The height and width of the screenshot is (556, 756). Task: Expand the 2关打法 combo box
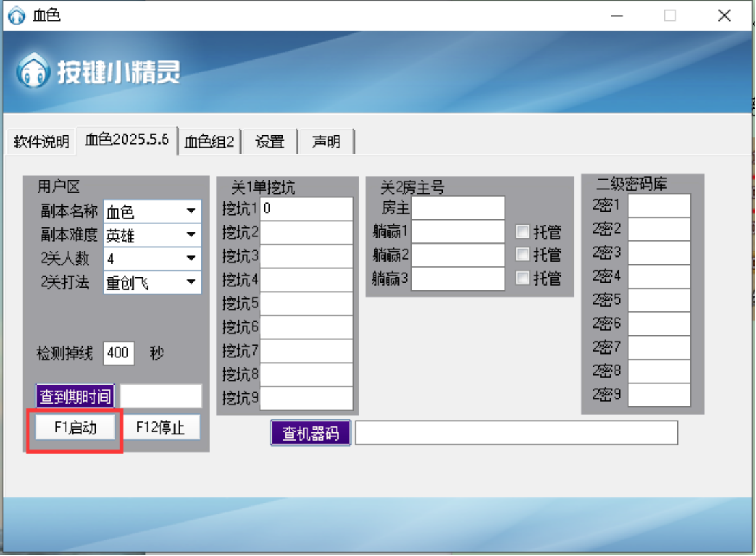pyautogui.click(x=191, y=282)
